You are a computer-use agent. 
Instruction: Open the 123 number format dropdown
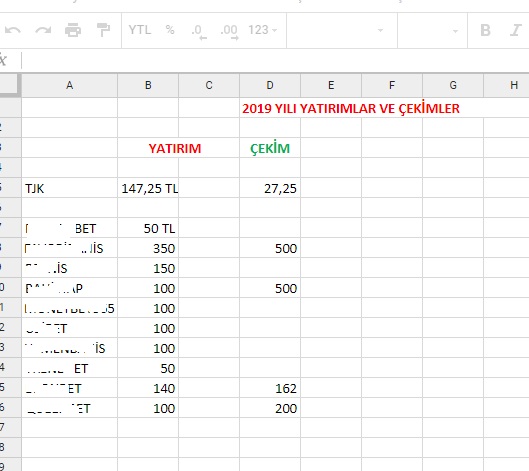263,30
